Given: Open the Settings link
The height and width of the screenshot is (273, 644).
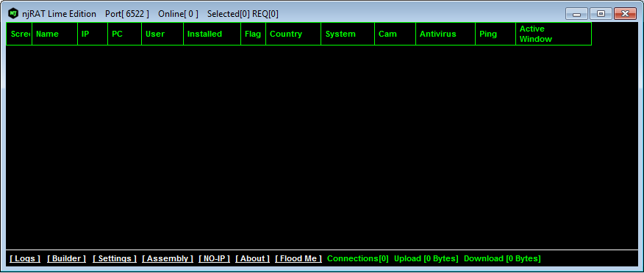Looking at the screenshot, I should 115,258.
